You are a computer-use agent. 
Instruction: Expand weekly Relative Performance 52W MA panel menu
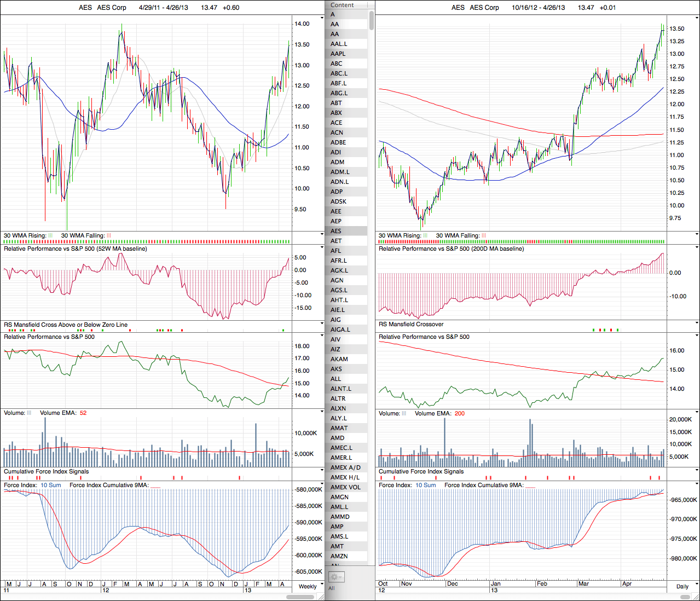(322, 247)
